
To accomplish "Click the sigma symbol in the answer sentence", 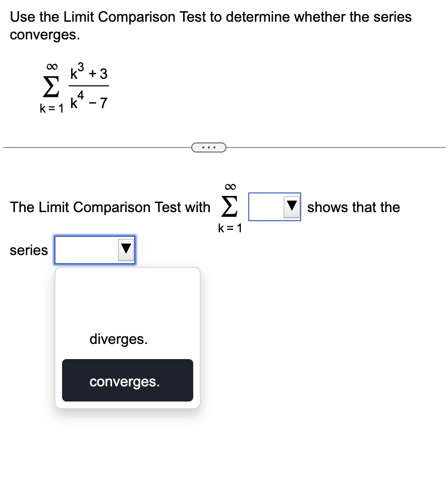I will (229, 207).
